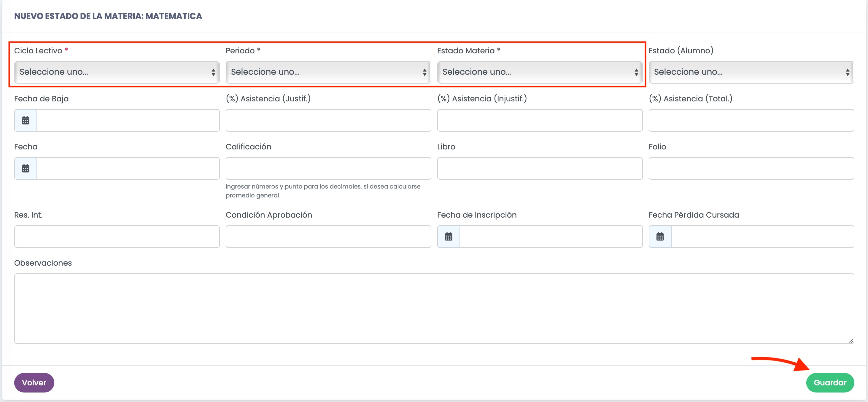Focus the Condición Aprobación text box
Image resolution: width=868 pixels, height=402 pixels.
tap(328, 237)
